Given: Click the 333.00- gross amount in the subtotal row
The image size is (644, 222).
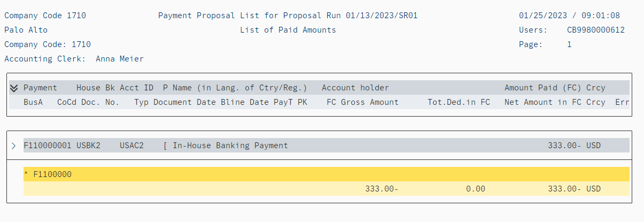Looking at the screenshot, I should coord(382,189).
